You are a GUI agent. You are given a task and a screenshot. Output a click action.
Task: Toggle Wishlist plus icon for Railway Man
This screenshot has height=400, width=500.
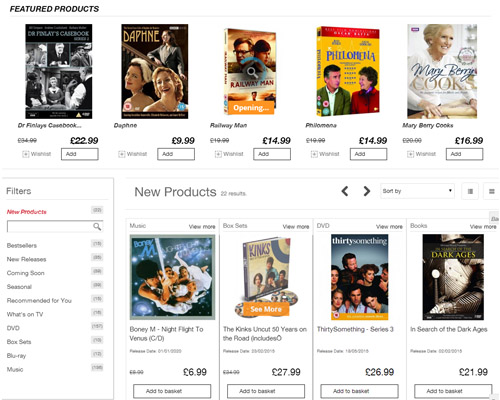click(218, 154)
